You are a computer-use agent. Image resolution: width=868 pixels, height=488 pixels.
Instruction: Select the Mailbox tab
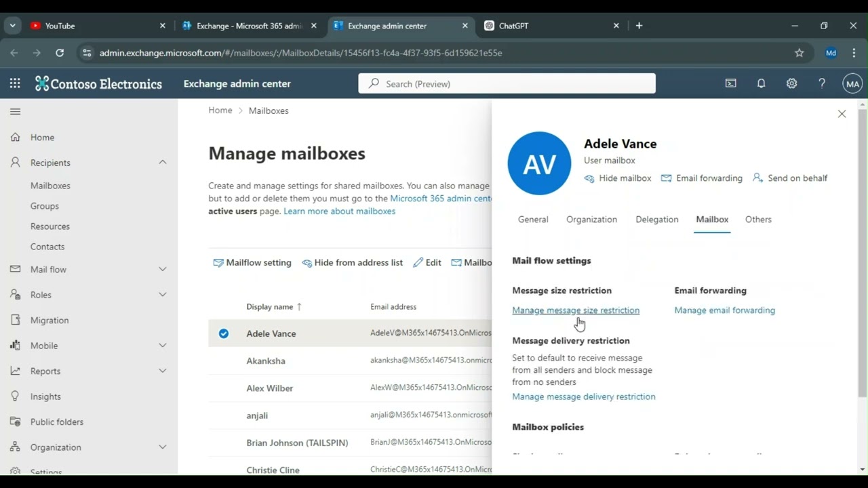tap(712, 220)
